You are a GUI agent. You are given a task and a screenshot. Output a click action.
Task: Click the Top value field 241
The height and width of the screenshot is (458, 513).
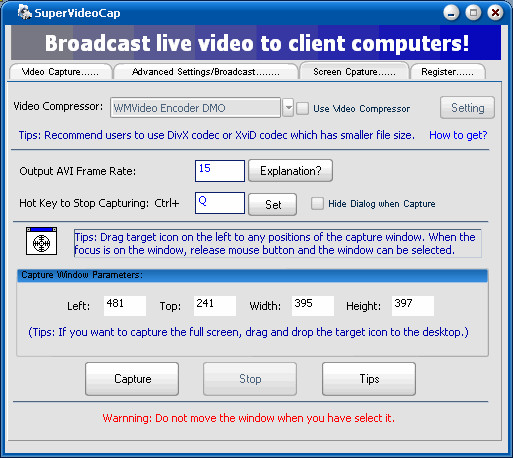[x=215, y=306]
